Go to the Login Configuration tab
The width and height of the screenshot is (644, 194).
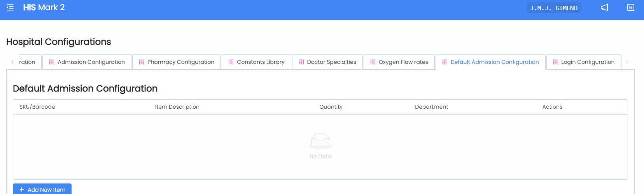click(588, 62)
